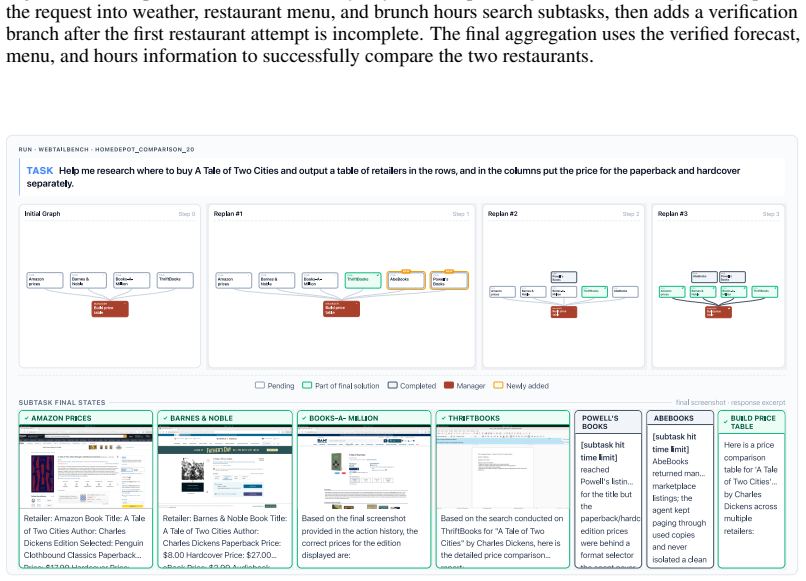The height and width of the screenshot is (581, 806).
Task: Select the green ThriftBooks node in Replan #1
Action: point(363,280)
